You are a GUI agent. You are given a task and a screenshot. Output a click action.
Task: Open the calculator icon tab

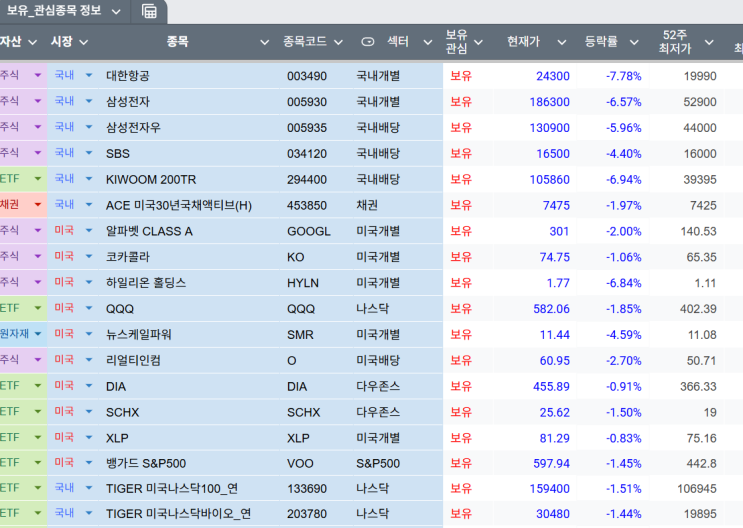pyautogui.click(x=149, y=11)
